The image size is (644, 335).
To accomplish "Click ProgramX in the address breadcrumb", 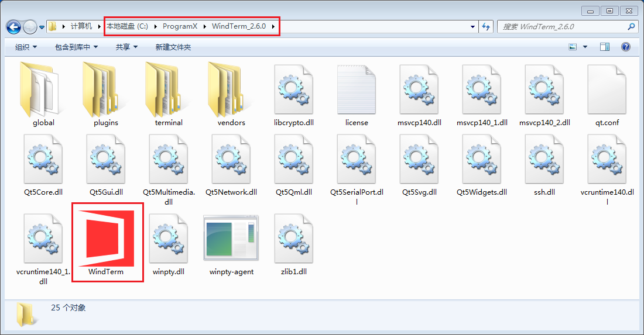I will [x=180, y=27].
